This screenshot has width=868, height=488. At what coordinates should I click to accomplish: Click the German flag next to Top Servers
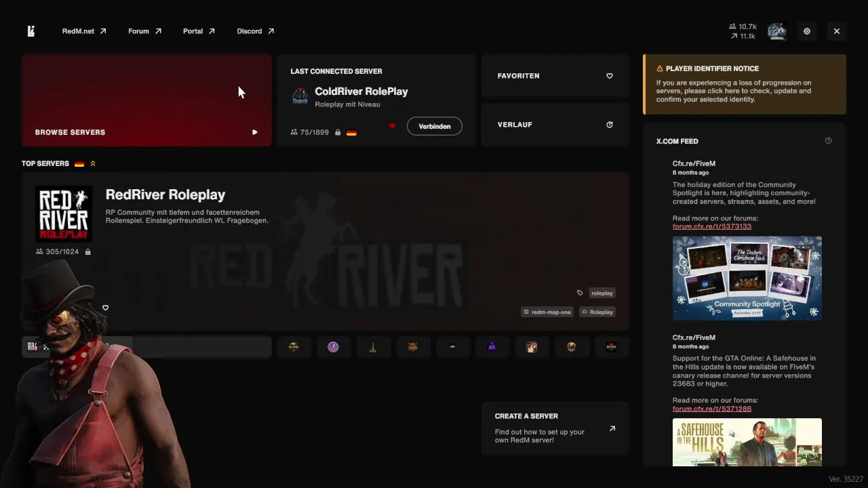tap(79, 164)
